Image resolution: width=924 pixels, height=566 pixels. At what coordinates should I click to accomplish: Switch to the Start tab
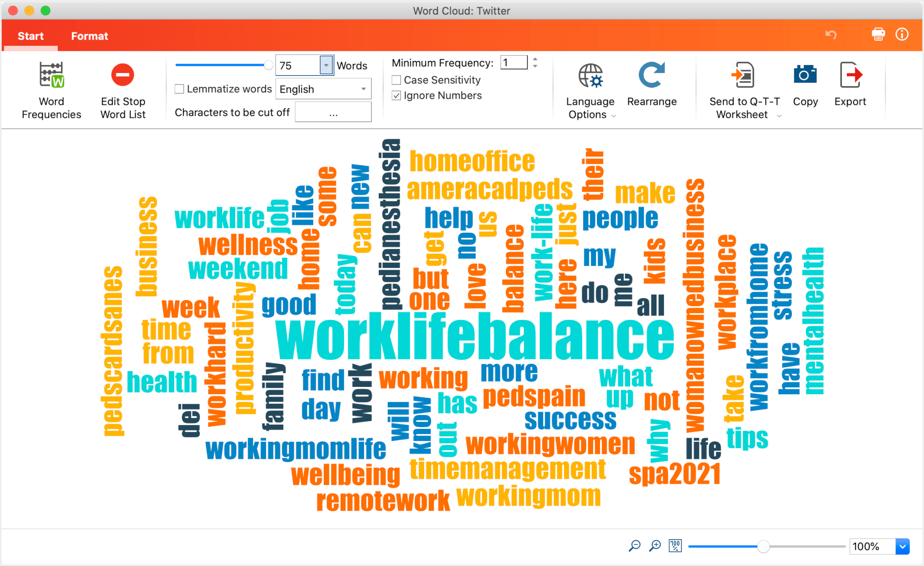[31, 36]
